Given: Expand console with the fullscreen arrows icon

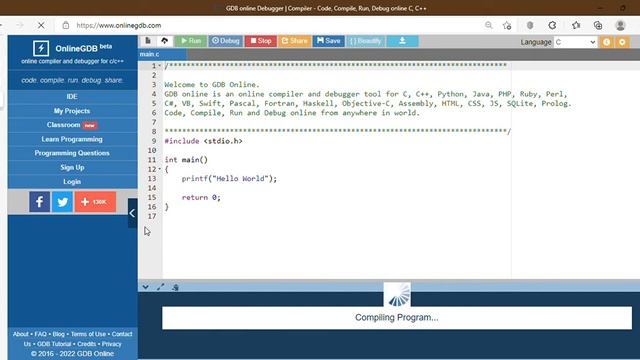Looking at the screenshot, I should point(160,287).
